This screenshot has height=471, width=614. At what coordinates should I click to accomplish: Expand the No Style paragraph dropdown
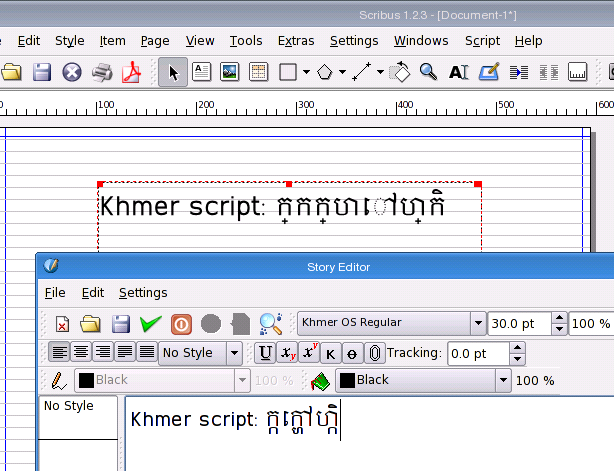(x=234, y=353)
